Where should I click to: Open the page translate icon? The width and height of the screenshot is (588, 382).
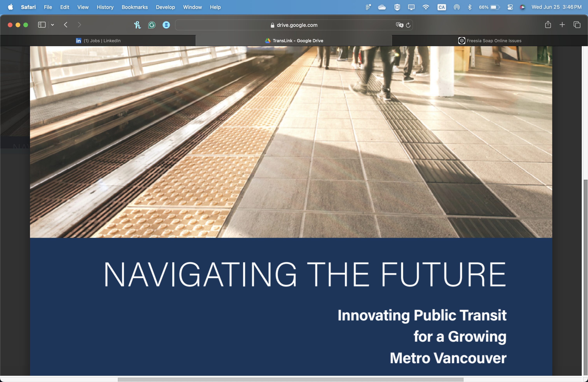click(x=399, y=25)
